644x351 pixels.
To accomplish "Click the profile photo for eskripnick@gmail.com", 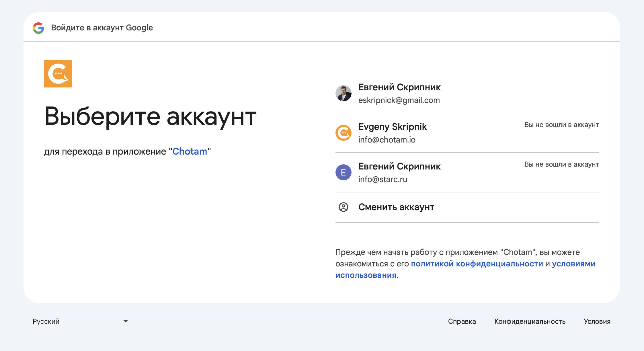I will click(344, 93).
